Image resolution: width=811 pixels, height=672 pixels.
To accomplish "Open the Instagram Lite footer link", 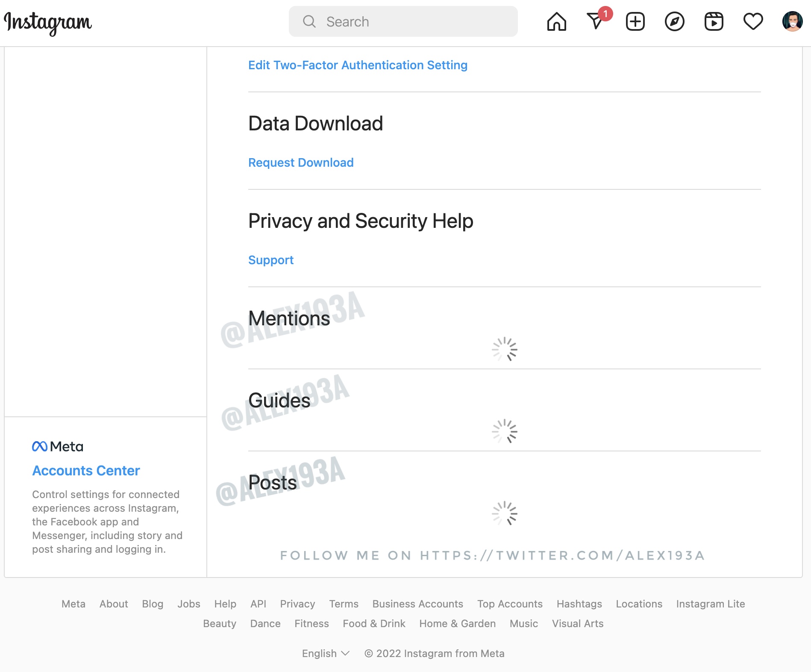I will pyautogui.click(x=710, y=604).
